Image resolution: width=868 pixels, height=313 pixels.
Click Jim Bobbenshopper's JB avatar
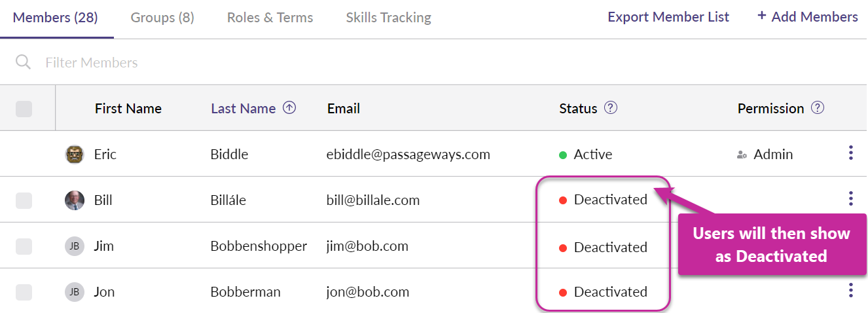(75, 246)
